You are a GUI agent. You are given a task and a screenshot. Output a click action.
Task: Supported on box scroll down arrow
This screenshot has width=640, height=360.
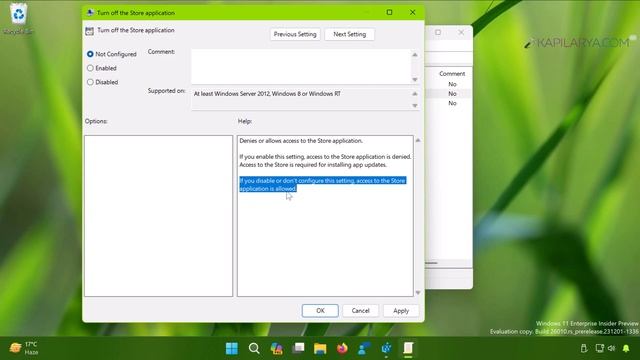pyautogui.click(x=415, y=106)
